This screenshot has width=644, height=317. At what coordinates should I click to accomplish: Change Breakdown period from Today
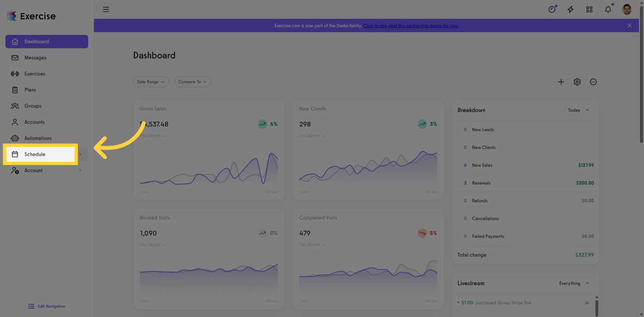tap(578, 110)
